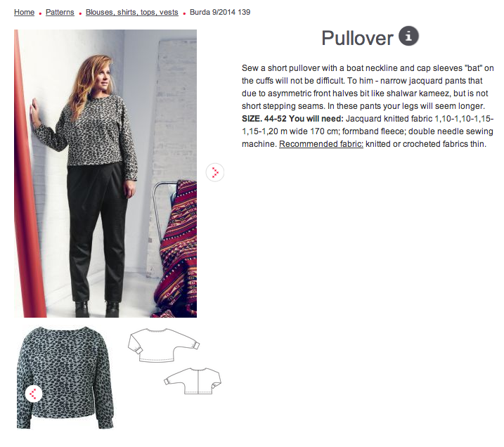Open the back technical drawing sketch
Viewport: 504px width, 447px height.
(193, 381)
